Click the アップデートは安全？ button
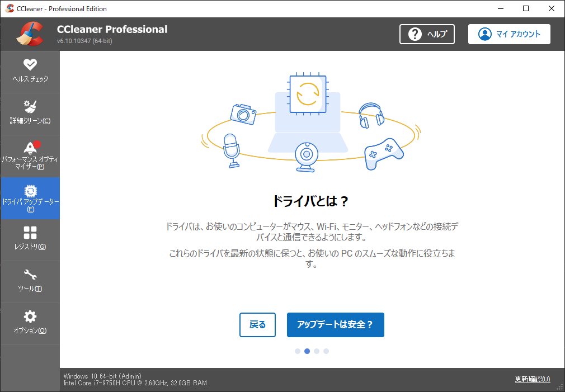Screen dimensions: 565x392 (336, 325)
